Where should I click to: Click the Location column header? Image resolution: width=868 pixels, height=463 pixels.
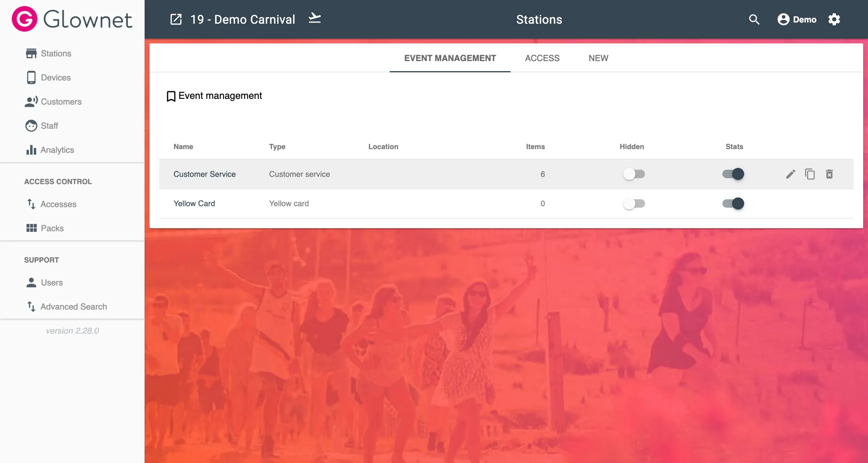[383, 147]
